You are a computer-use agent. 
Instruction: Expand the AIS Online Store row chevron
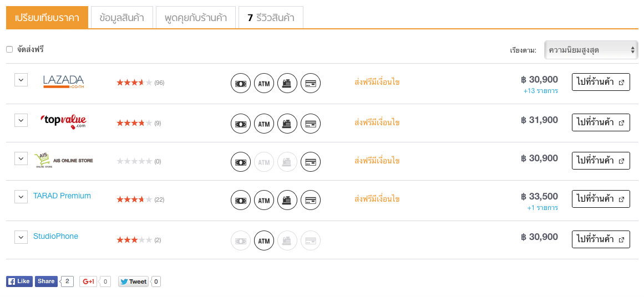(x=21, y=158)
